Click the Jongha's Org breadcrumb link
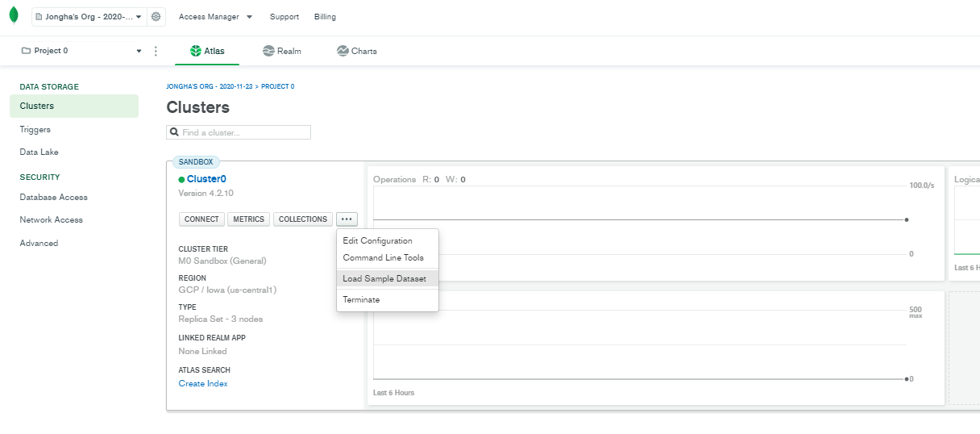The image size is (980, 434). 210,86
